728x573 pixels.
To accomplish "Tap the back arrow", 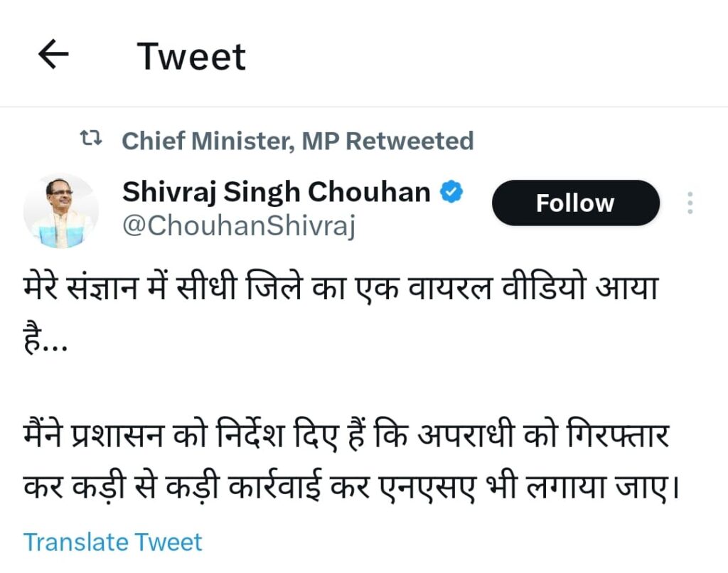I will coord(53,55).
